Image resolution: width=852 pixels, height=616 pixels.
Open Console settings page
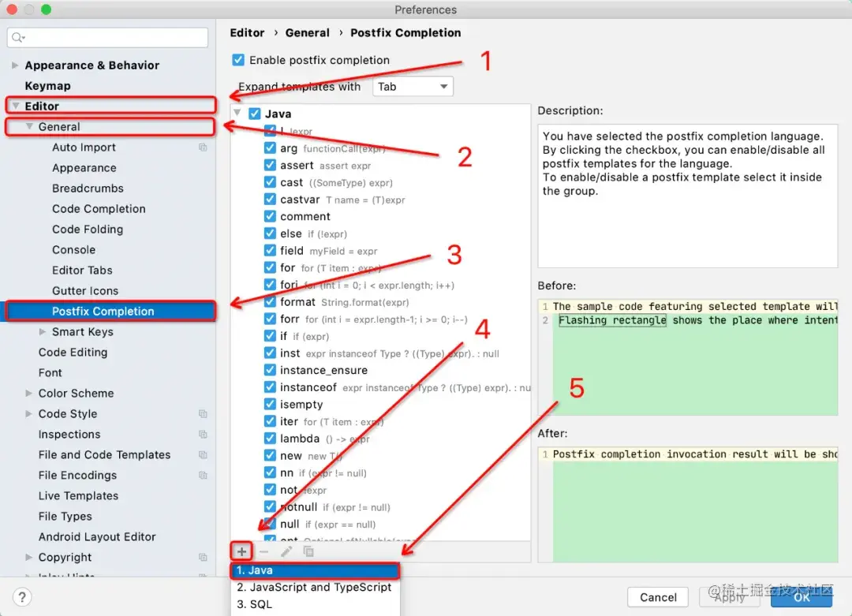[73, 250]
